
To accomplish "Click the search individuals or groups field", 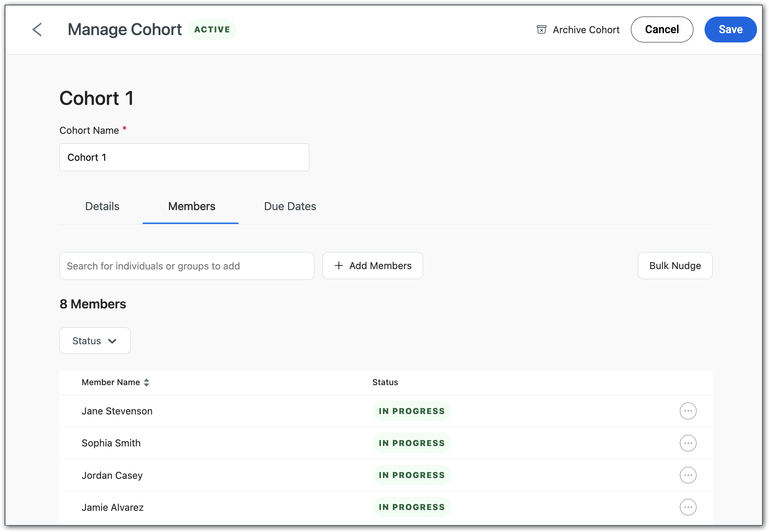I will tap(187, 266).
